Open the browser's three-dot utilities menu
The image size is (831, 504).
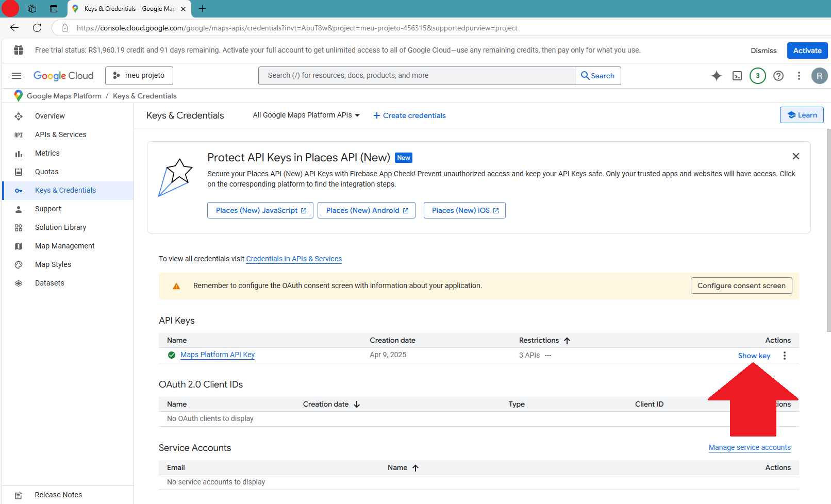pos(799,76)
